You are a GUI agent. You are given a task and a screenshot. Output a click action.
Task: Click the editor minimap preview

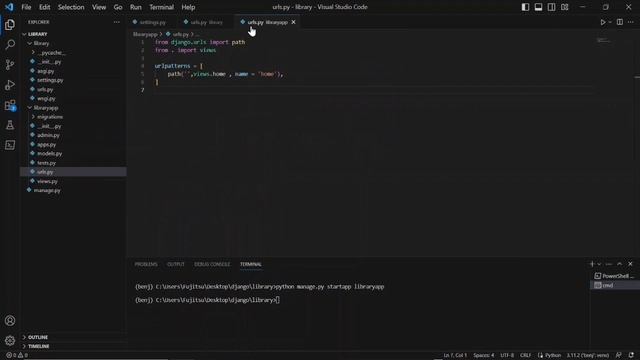604,40
